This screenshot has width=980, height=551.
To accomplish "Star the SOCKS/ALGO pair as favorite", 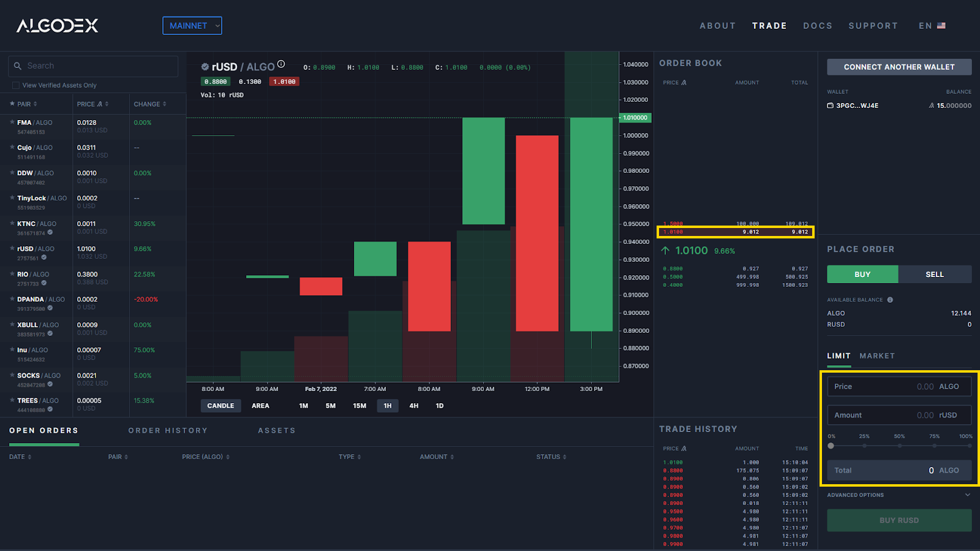I will (12, 376).
